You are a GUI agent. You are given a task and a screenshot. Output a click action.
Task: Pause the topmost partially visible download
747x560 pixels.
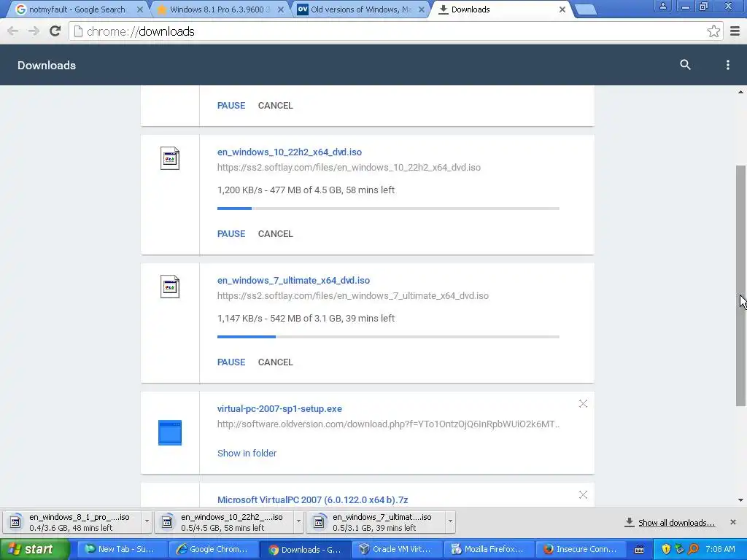pyautogui.click(x=231, y=106)
